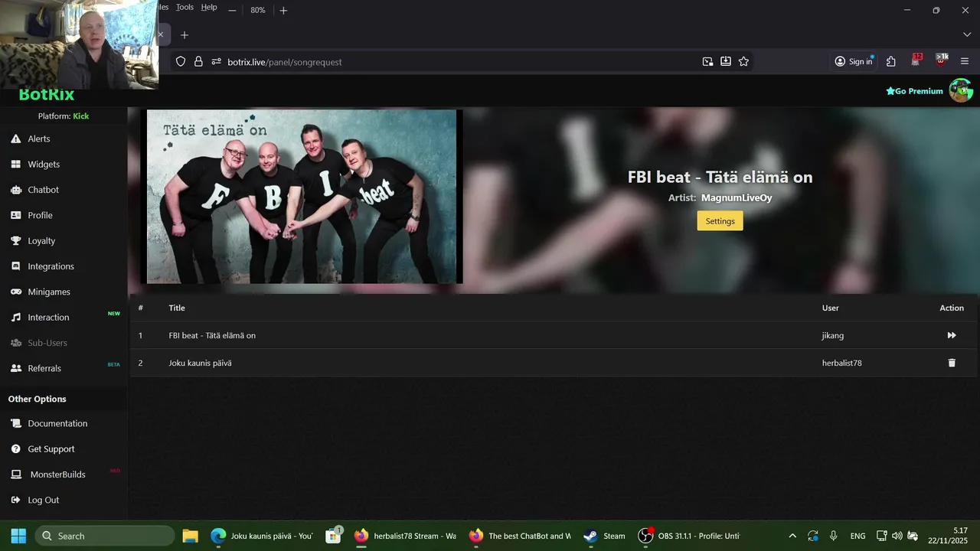Click the ENG language indicator

(858, 536)
